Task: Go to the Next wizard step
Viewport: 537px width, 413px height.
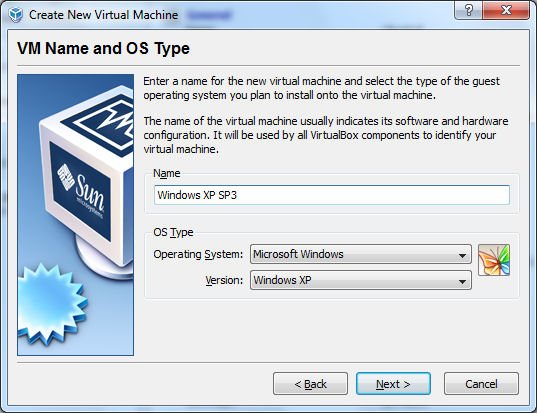Action: point(393,384)
